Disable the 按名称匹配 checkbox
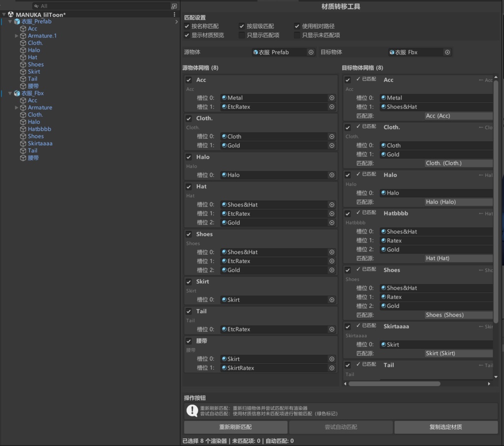Screen dimensions: 504x446 (187, 26)
